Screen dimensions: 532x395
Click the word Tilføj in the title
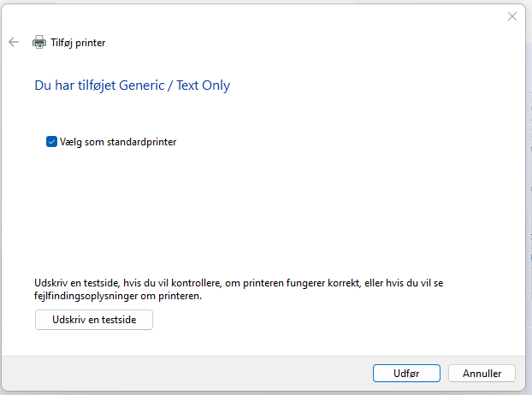(62, 43)
